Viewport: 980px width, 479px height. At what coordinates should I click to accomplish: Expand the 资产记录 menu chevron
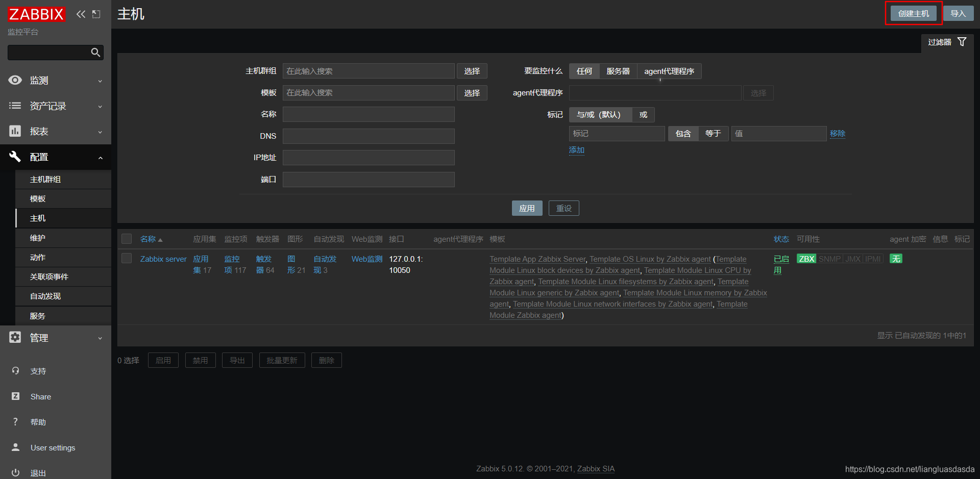pyautogui.click(x=100, y=107)
